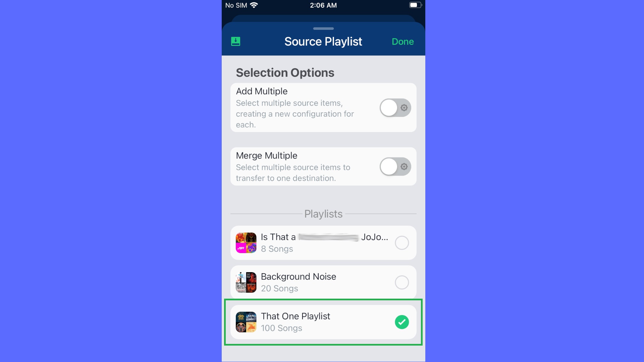Tap That One Playlist album art thumbnail
The width and height of the screenshot is (644, 362).
click(246, 322)
